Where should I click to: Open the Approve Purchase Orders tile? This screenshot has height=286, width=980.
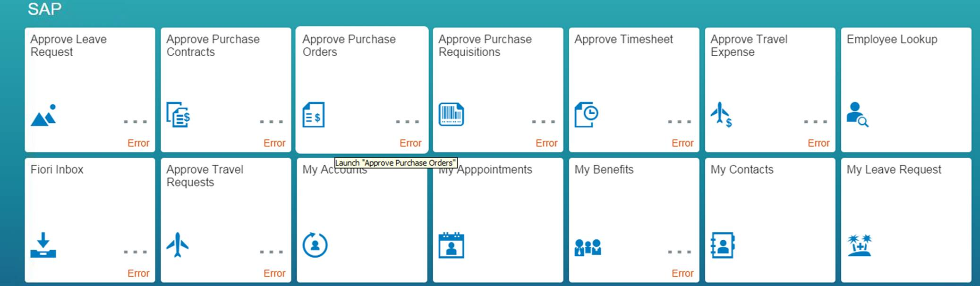(x=362, y=90)
